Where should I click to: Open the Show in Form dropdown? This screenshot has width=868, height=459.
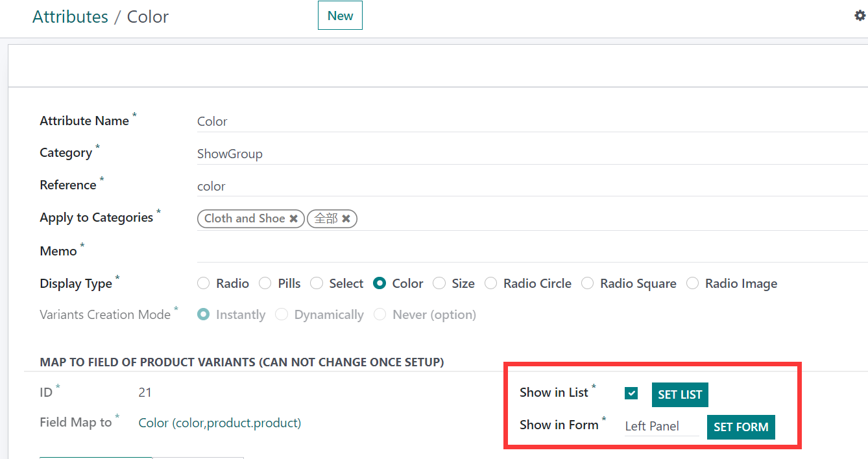point(660,426)
